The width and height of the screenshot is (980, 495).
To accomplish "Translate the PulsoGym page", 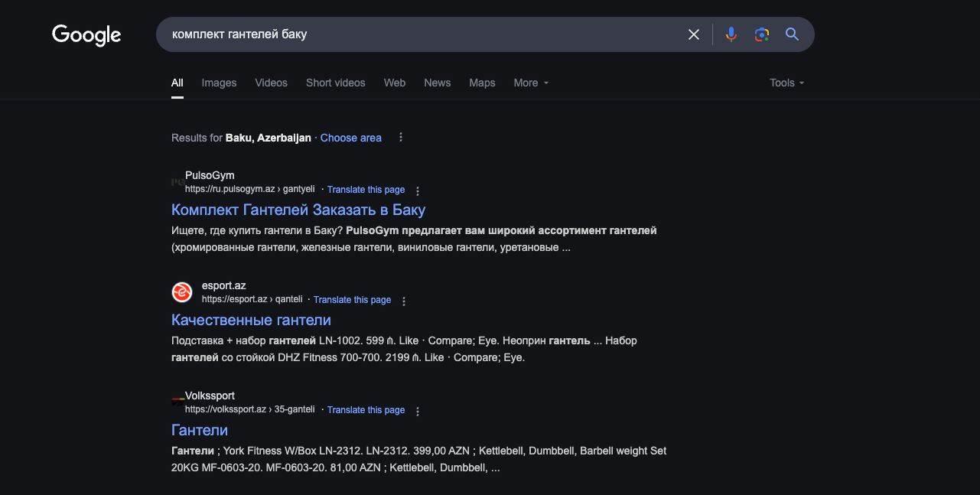I will click(x=366, y=190).
